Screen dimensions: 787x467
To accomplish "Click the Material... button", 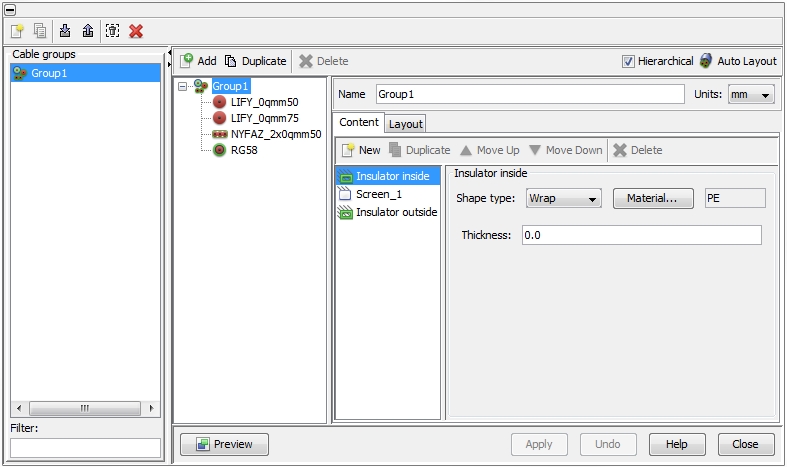I will click(653, 198).
